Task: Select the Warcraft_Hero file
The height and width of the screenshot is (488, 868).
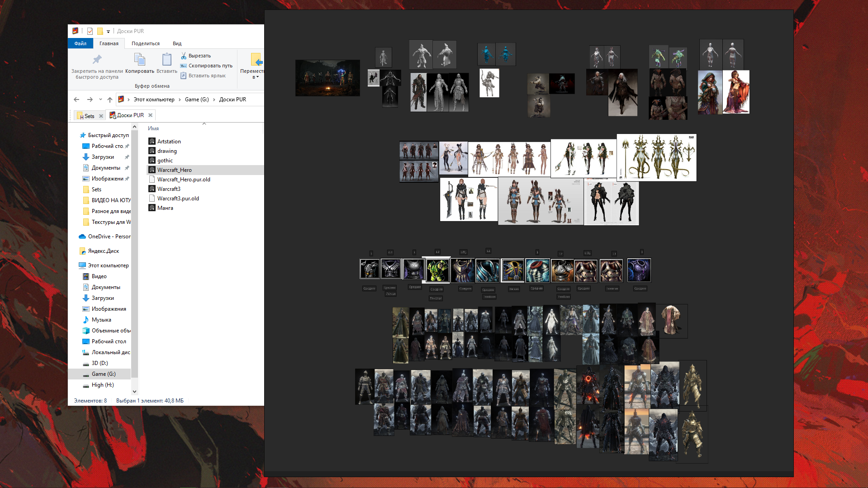Action: point(205,170)
